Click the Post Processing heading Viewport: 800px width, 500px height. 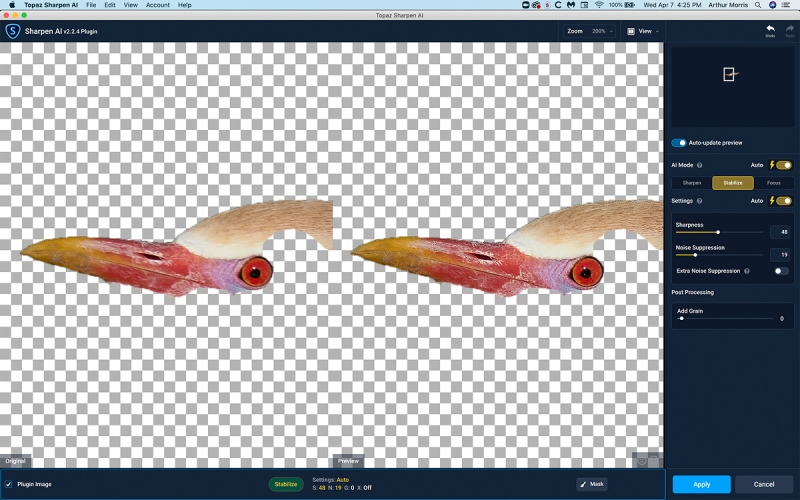coord(692,292)
